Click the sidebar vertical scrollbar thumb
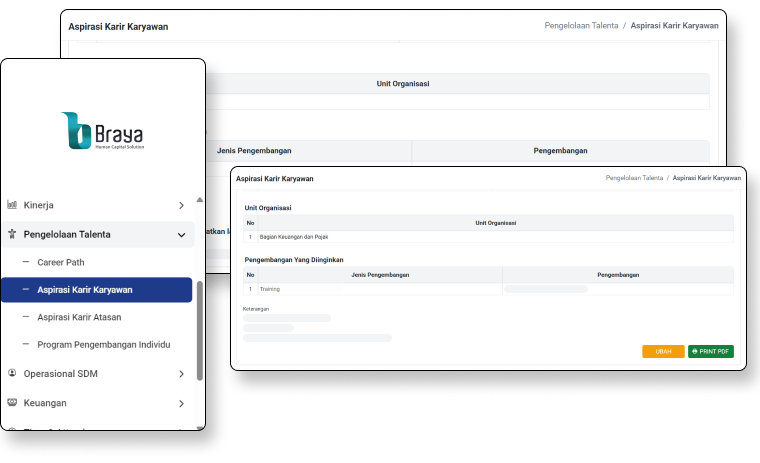 pos(200,330)
